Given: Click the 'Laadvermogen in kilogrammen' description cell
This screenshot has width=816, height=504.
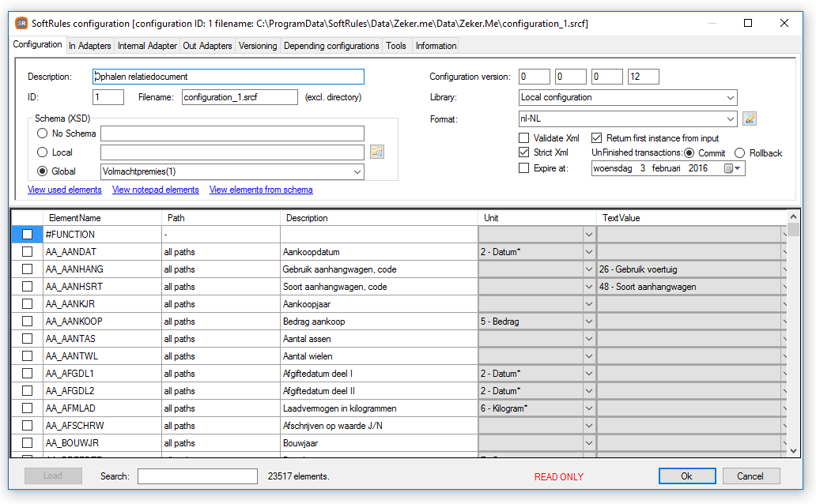Looking at the screenshot, I should coord(379,408).
